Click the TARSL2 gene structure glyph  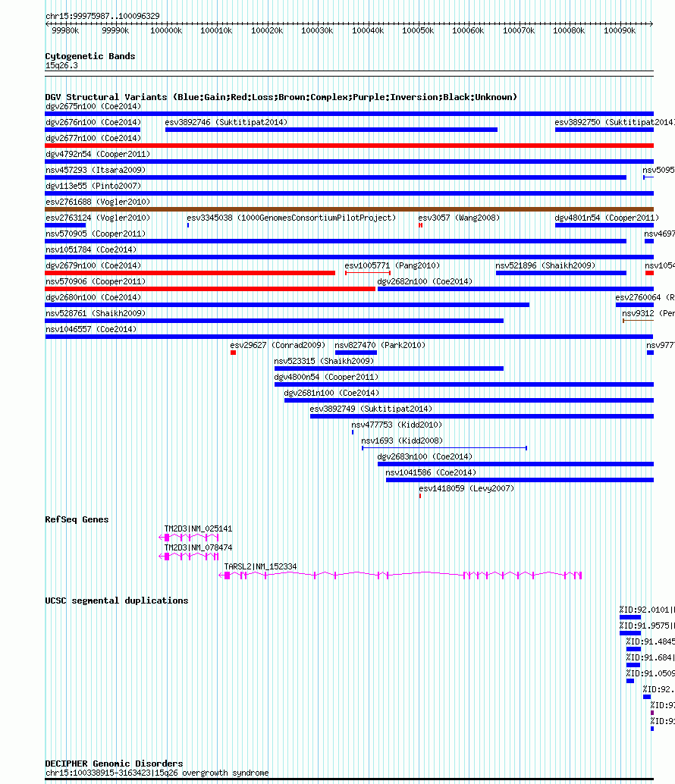click(400, 575)
